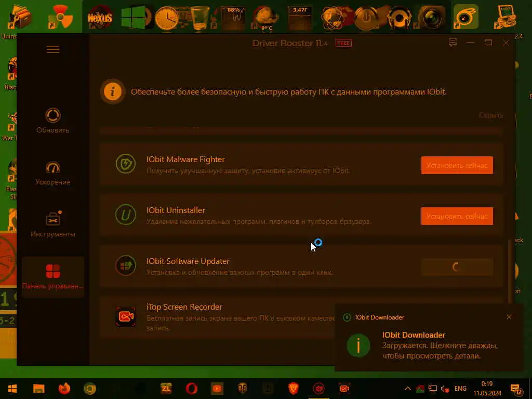Click the Скрыть hide link

pyautogui.click(x=490, y=115)
